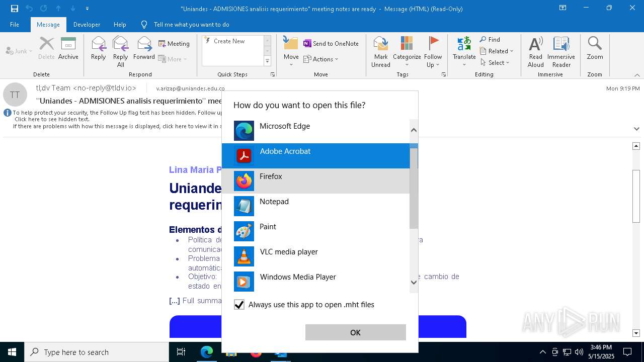644x362 pixels.
Task: Open the volume control in system tray
Action: [x=579, y=352]
